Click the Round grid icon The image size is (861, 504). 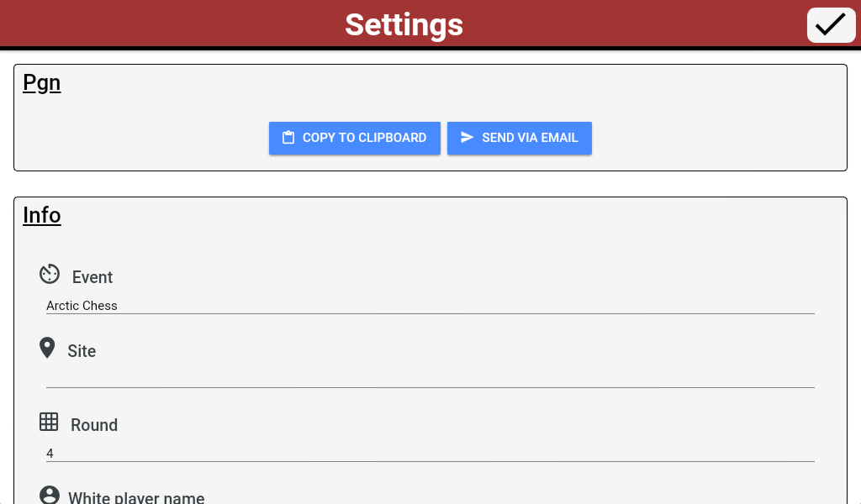(x=49, y=422)
